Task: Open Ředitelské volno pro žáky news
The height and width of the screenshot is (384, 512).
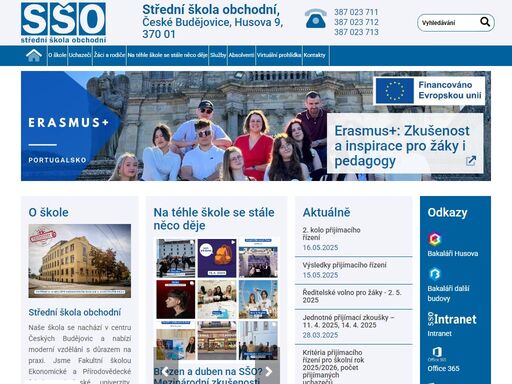Action: (352, 296)
